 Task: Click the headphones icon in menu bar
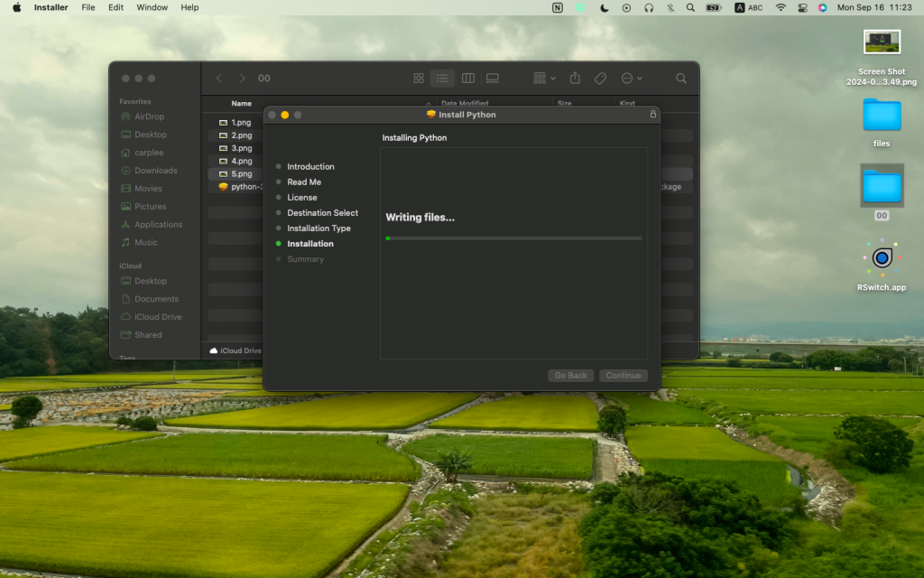pyautogui.click(x=649, y=7)
